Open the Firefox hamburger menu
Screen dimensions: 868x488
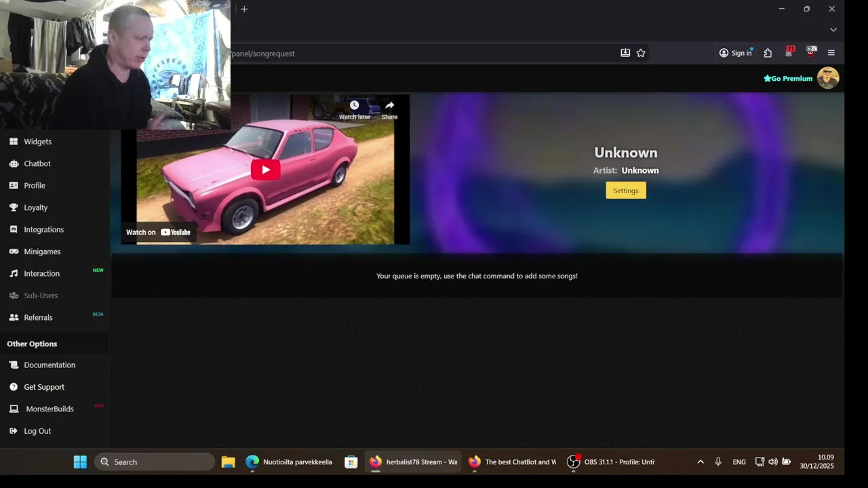(x=831, y=53)
